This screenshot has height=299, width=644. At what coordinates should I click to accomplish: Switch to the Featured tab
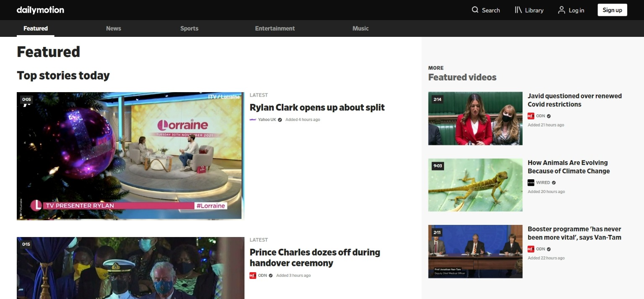coord(36,28)
